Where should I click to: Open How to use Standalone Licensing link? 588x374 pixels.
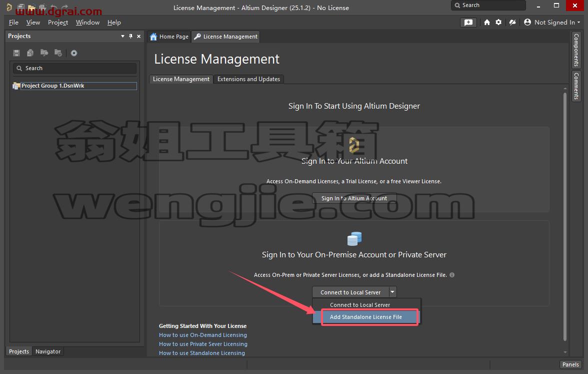(x=202, y=353)
